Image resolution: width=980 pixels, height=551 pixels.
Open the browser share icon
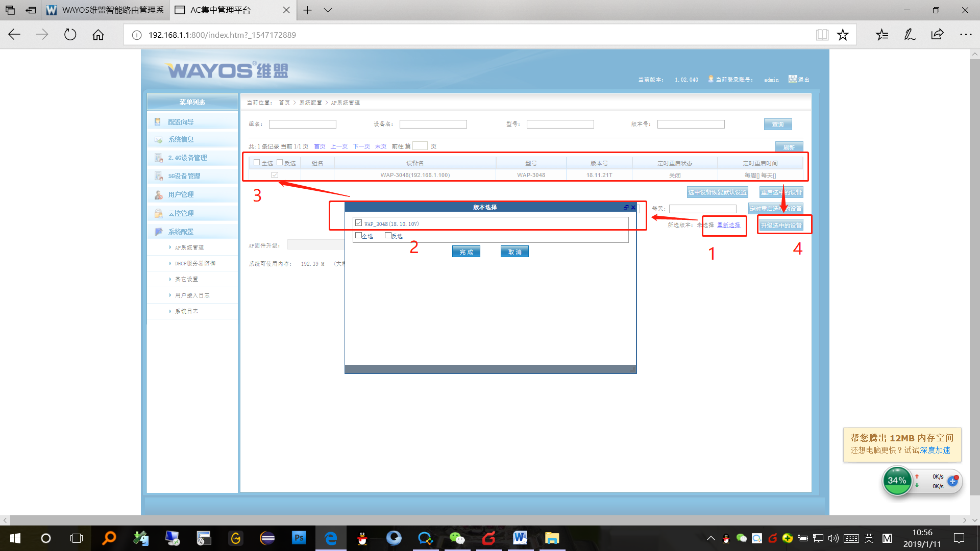(937, 35)
